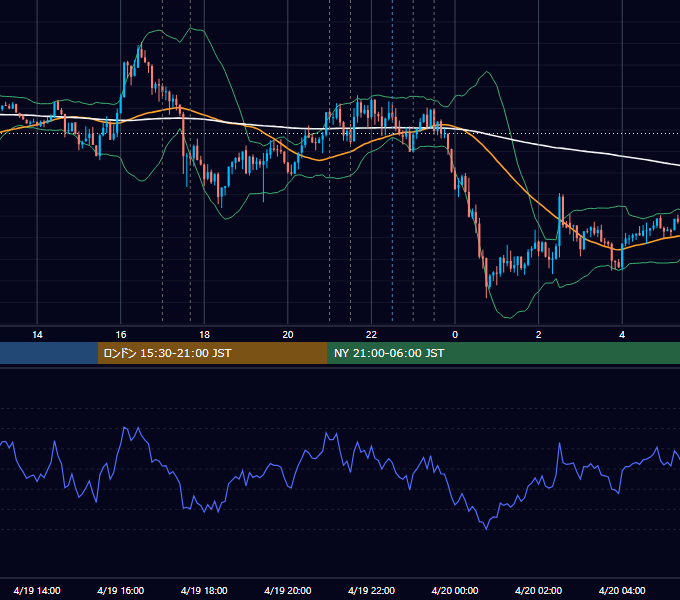Click the 14 hour label on price chart axis

37,335
